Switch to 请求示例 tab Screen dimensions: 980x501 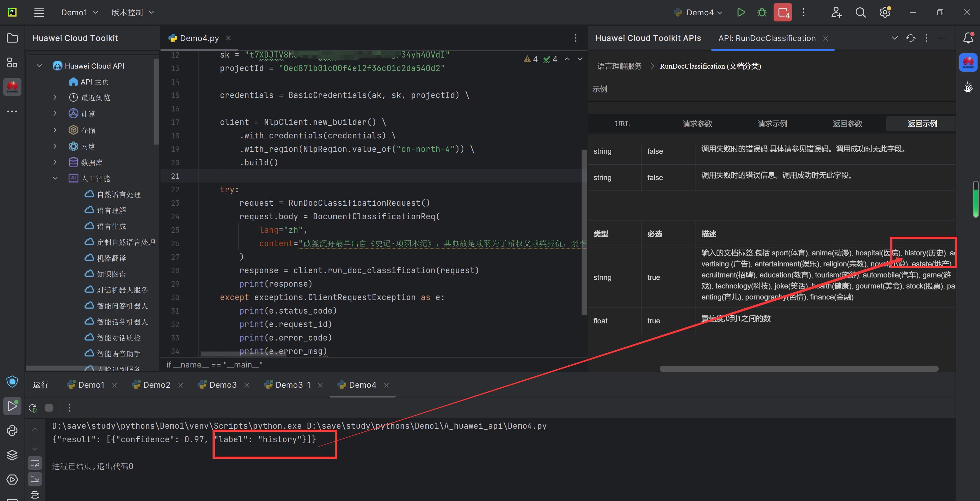[772, 124]
